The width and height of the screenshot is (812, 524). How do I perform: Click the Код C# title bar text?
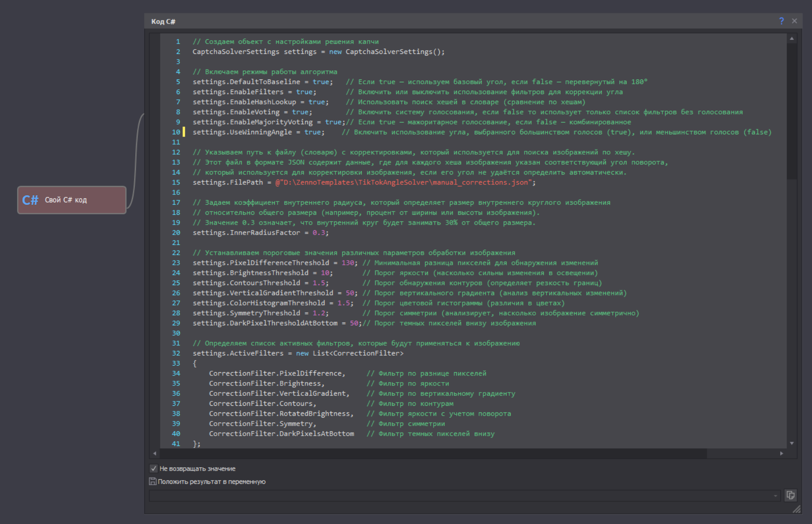[x=163, y=21]
